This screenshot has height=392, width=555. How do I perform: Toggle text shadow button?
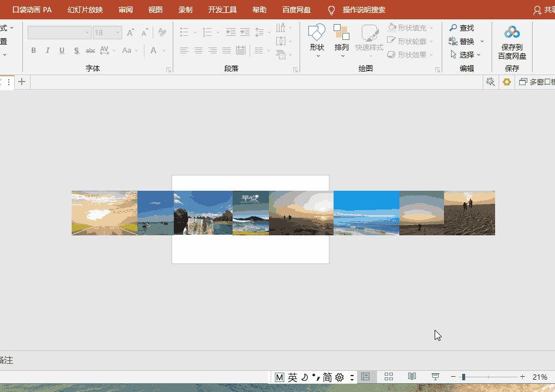coord(76,50)
